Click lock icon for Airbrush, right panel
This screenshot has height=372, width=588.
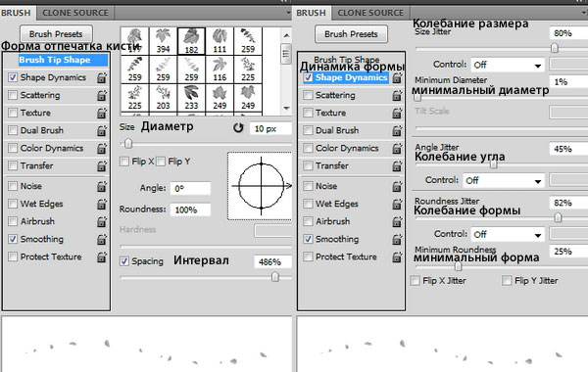coord(397,221)
